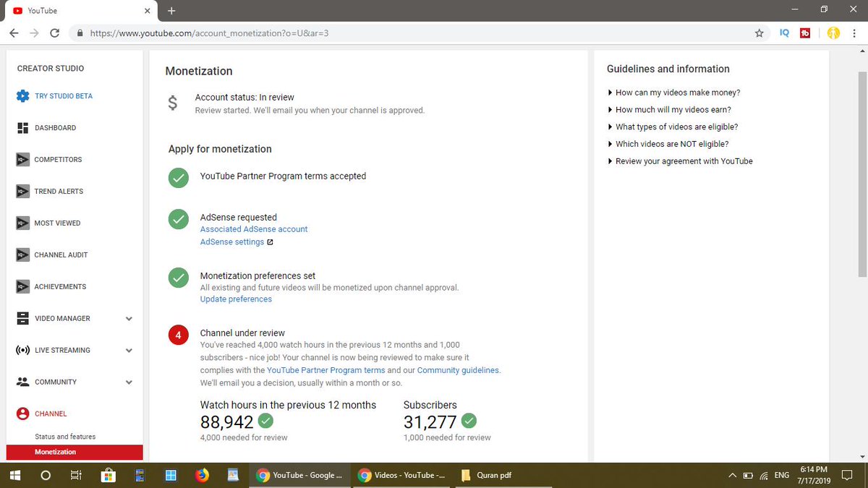This screenshot has width=868, height=488.
Task: Open the vidIQ browser extension
Action: (x=785, y=33)
